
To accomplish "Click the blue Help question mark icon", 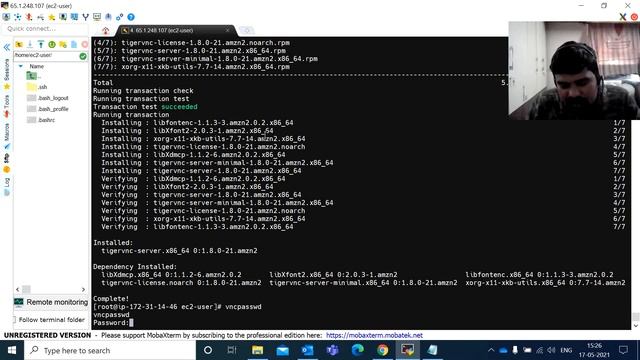I will 131,17.
